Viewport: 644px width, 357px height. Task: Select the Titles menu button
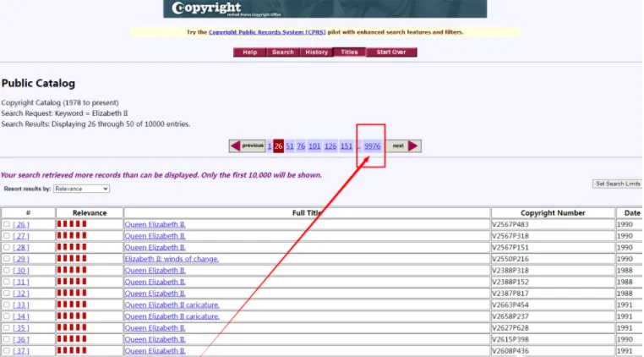(x=349, y=52)
